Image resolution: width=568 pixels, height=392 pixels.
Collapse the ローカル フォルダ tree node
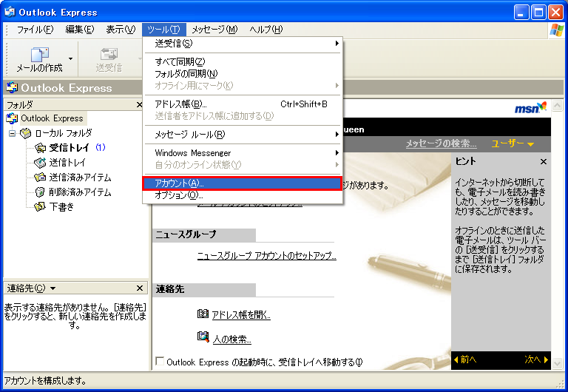pyautogui.click(x=13, y=134)
